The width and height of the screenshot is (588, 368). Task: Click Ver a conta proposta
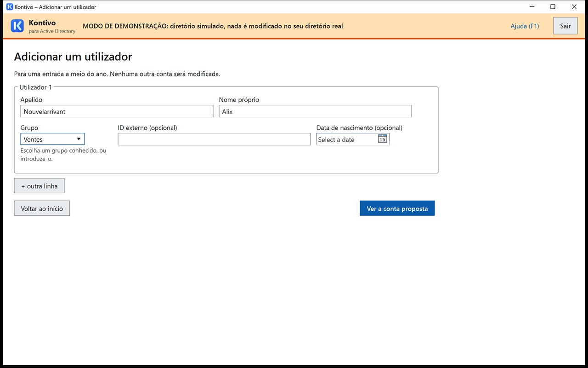397,208
